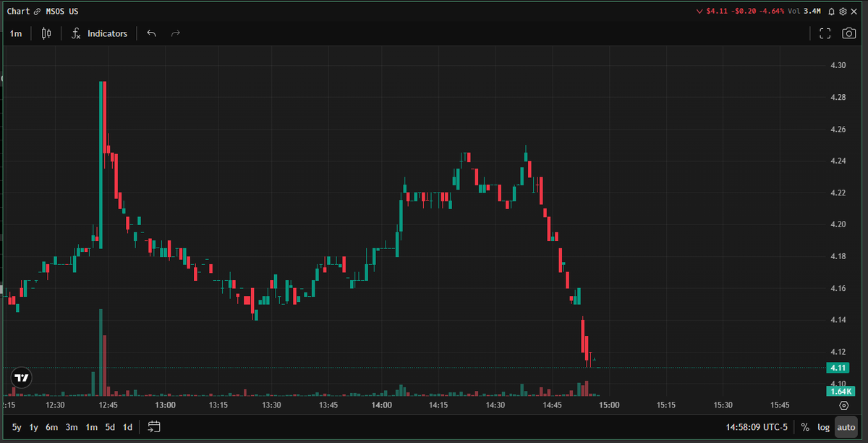868x443 pixels.
Task: Open chart widget settings gear
Action: [x=843, y=12]
